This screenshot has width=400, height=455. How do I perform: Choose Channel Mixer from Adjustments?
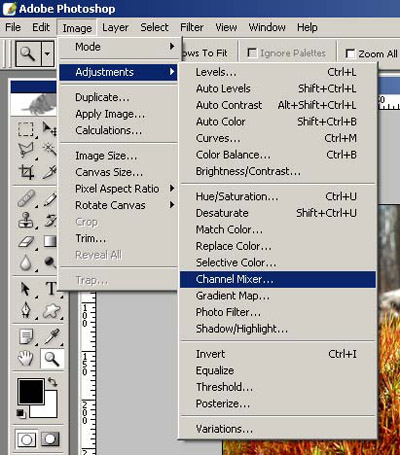tap(277, 279)
